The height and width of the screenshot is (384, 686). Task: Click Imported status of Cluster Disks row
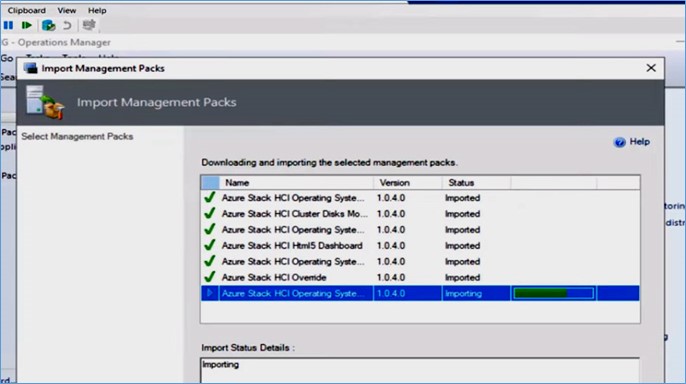pos(462,214)
